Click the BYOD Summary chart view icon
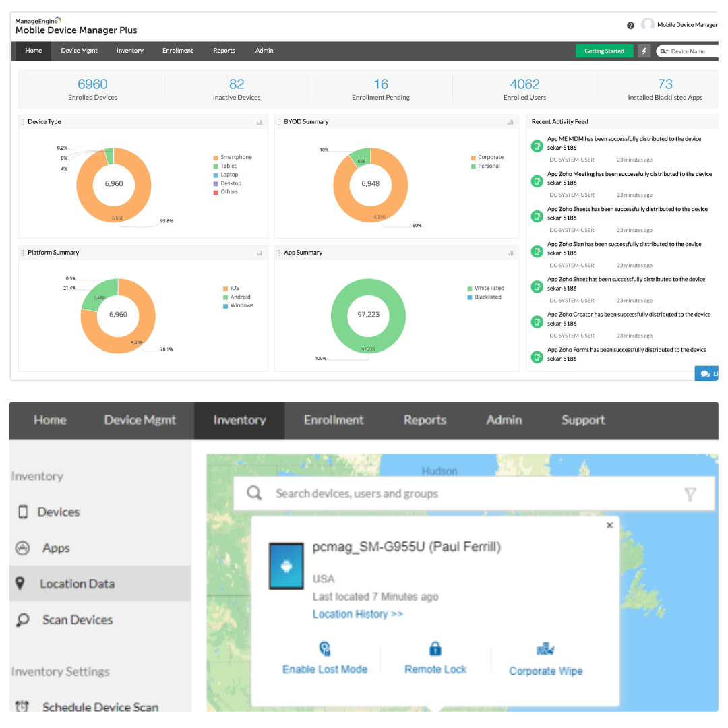Image resolution: width=728 pixels, height=728 pixels. click(510, 122)
